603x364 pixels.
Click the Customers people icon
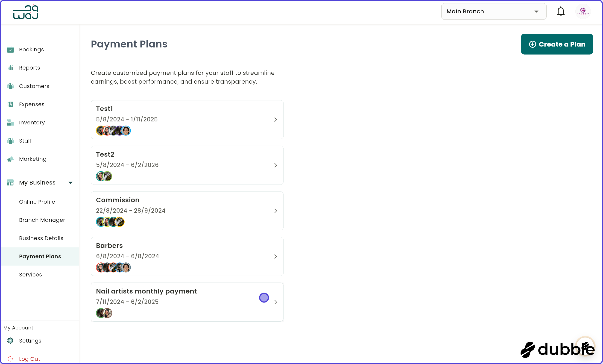[x=10, y=86]
